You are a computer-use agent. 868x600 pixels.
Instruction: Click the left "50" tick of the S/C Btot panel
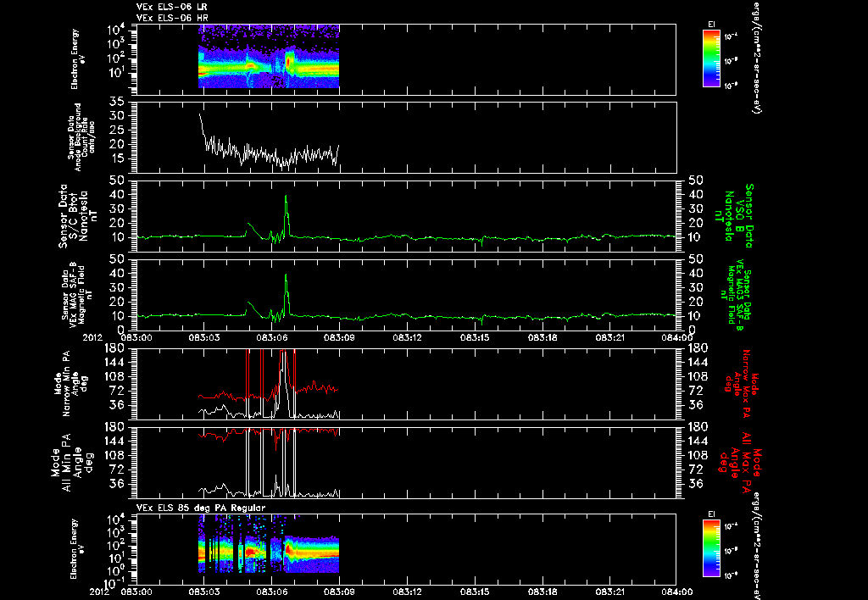pos(116,181)
